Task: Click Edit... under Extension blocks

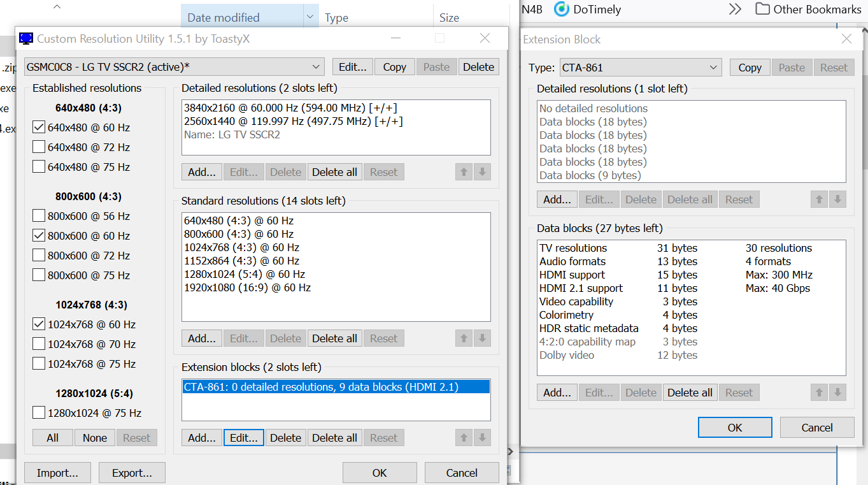Action: (243, 438)
